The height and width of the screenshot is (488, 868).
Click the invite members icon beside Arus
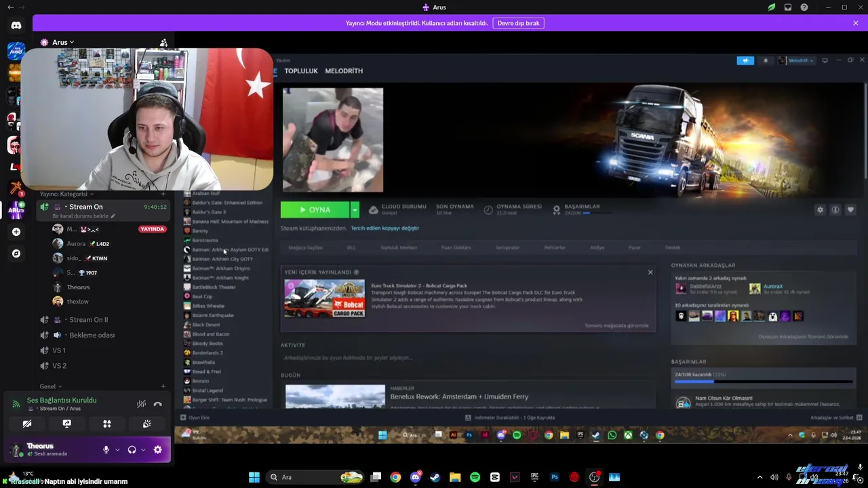pyautogui.click(x=163, y=43)
